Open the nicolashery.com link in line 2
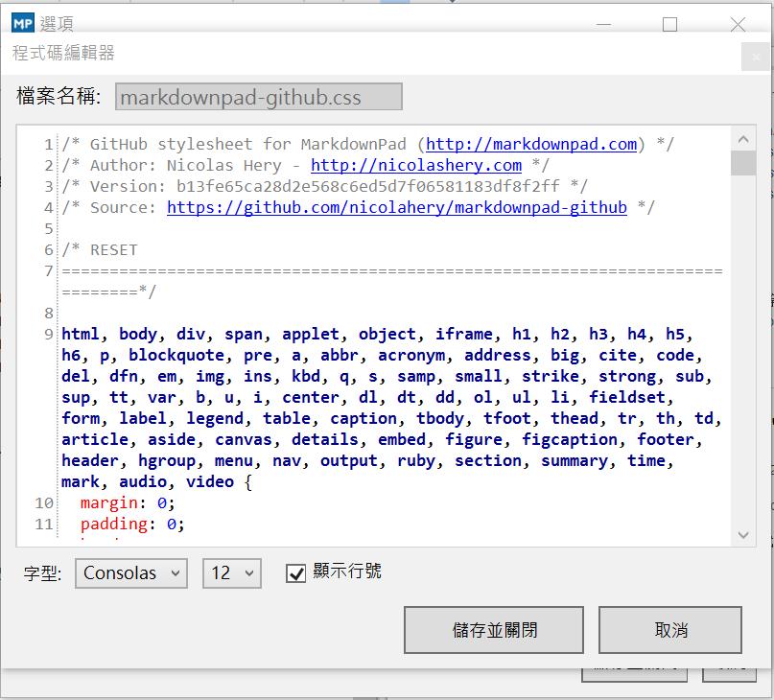Viewport: 774px width, 700px height. pyautogui.click(x=416, y=165)
